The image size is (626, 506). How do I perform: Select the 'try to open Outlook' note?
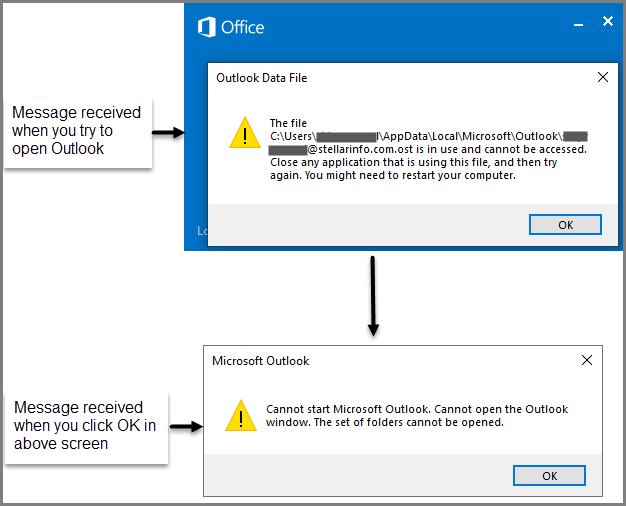(76, 131)
